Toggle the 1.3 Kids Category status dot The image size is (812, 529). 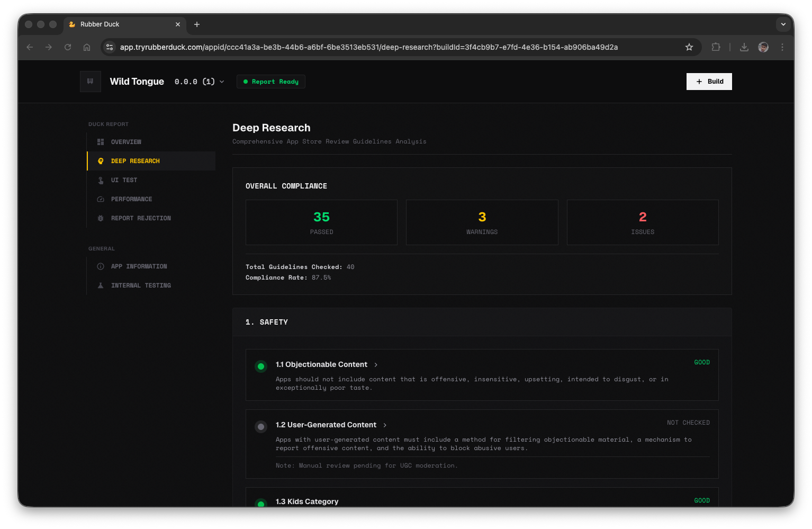click(261, 503)
